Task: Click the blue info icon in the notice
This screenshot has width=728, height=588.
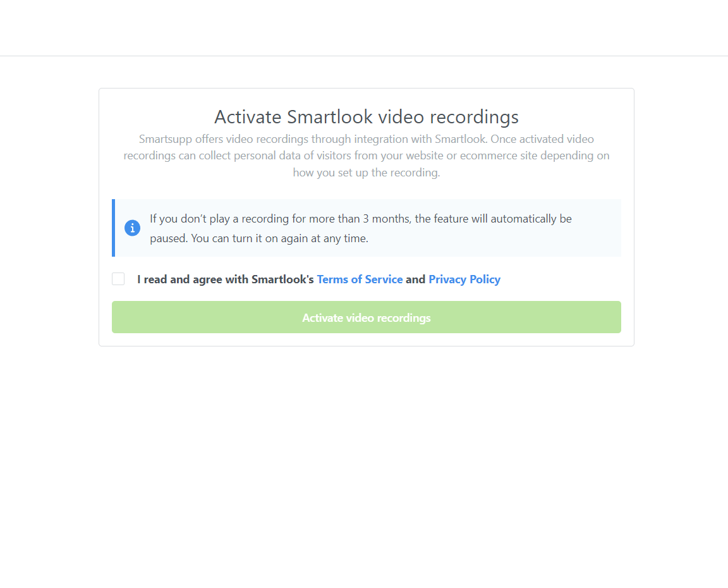Action: [132, 228]
